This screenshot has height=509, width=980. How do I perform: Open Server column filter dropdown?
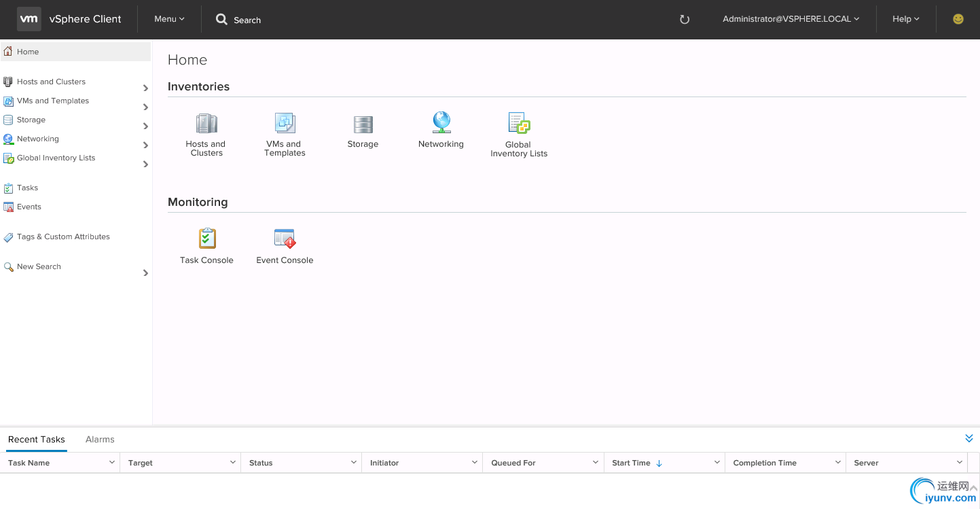(x=960, y=462)
